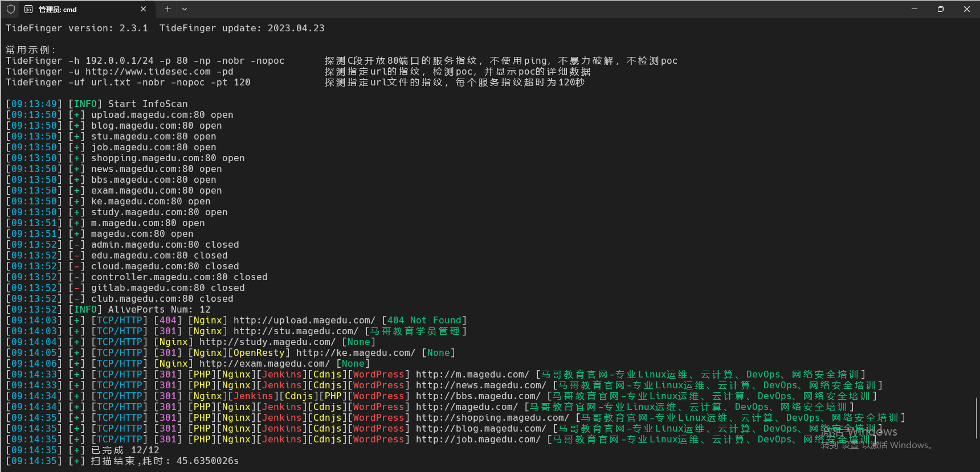Screen dimensions: 980x472
Task: Close the terminal window
Action: [x=967, y=9]
